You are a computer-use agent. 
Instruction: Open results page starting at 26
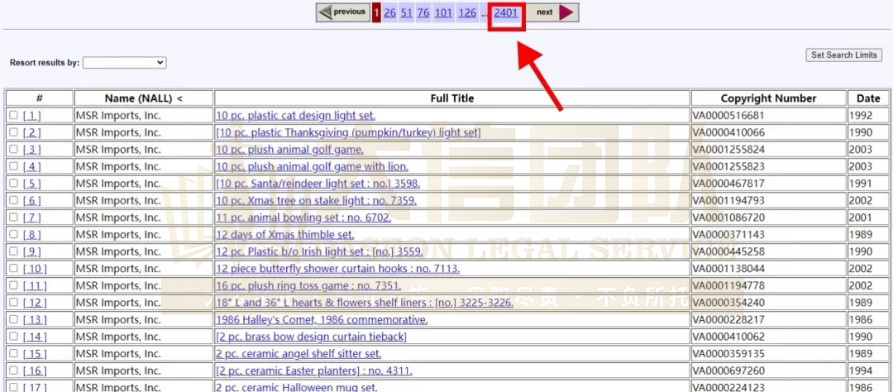(390, 13)
